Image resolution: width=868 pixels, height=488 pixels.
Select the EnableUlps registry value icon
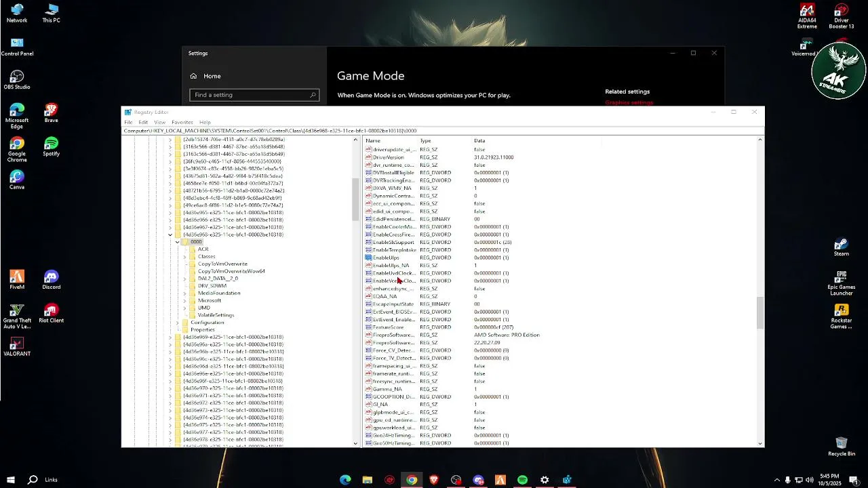point(368,258)
